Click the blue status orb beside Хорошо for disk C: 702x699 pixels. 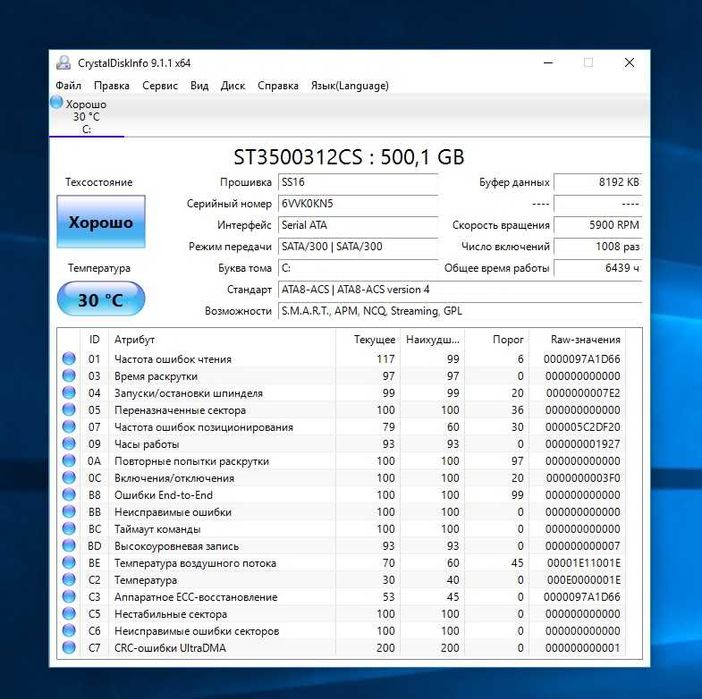point(56,102)
